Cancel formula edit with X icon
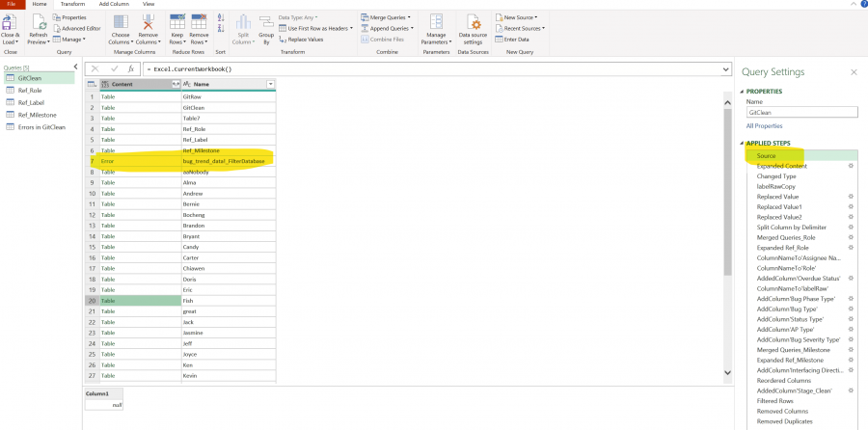The image size is (868, 430). click(x=95, y=69)
